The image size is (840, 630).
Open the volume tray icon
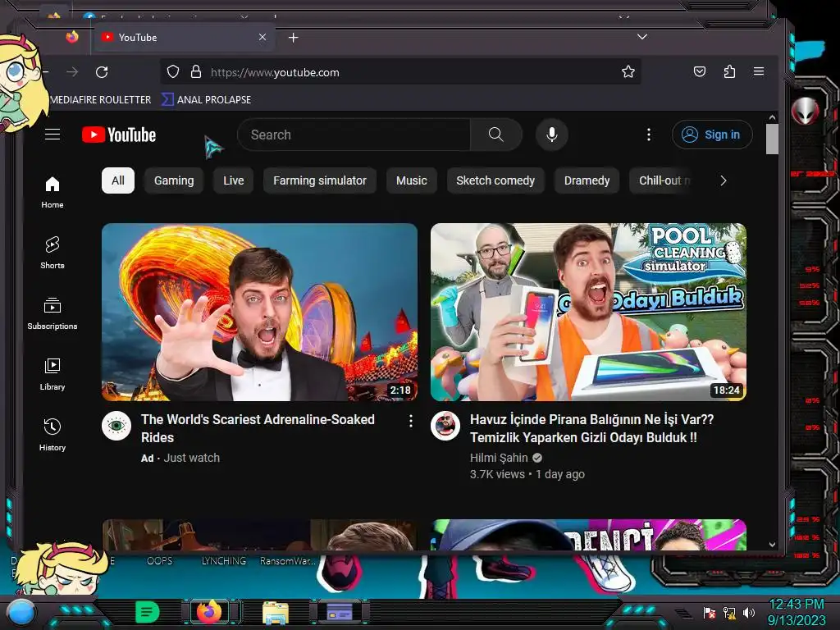point(749,612)
